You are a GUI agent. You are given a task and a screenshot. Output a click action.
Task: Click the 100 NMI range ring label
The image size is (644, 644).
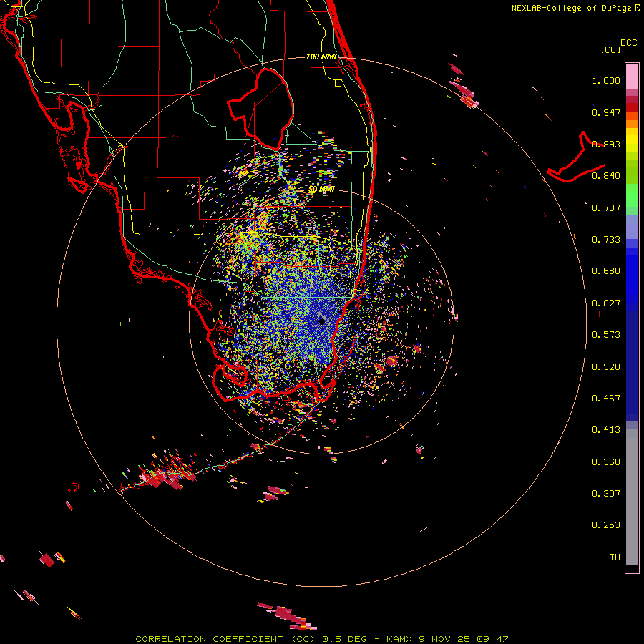pyautogui.click(x=321, y=57)
